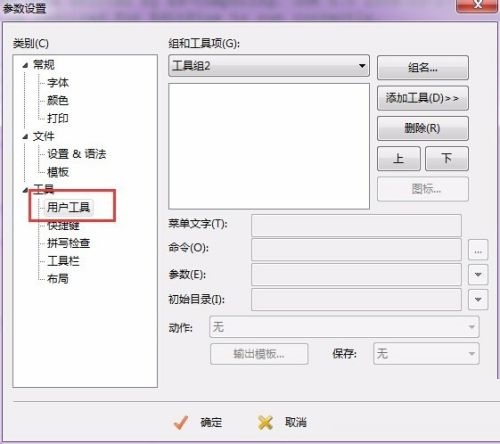The height and width of the screenshot is (444, 500).
Task: Focus the 参数(E) input field
Action: point(356,274)
